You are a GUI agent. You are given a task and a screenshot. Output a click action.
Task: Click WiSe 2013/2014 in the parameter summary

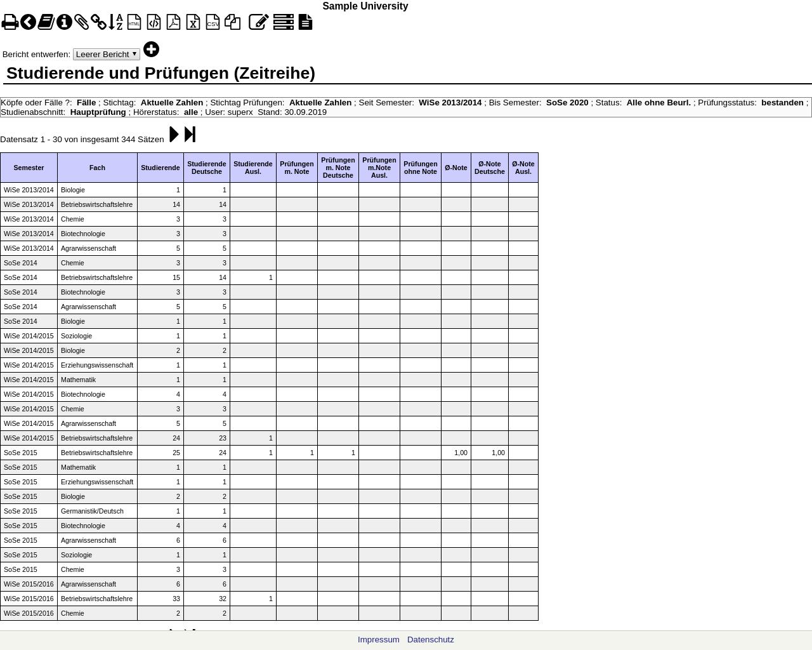(450, 103)
